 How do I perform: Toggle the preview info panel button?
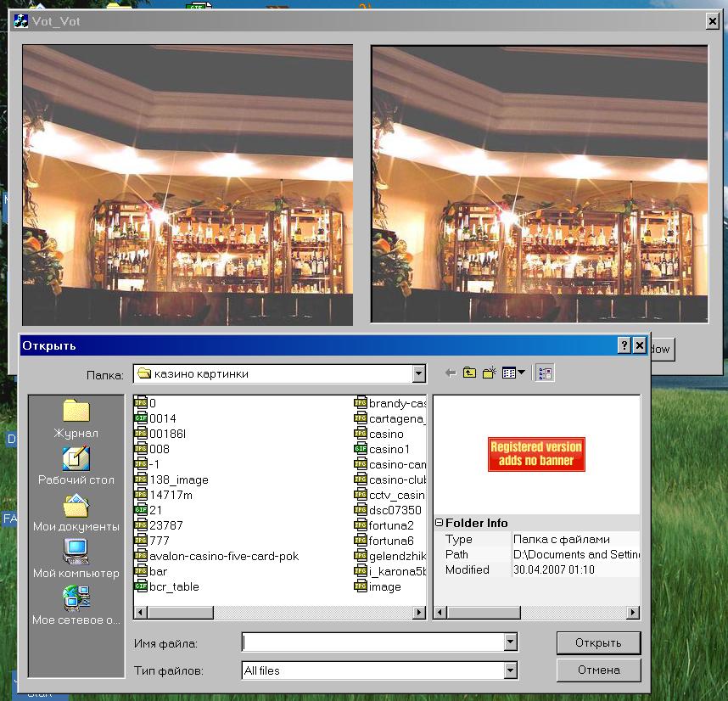coord(545,373)
